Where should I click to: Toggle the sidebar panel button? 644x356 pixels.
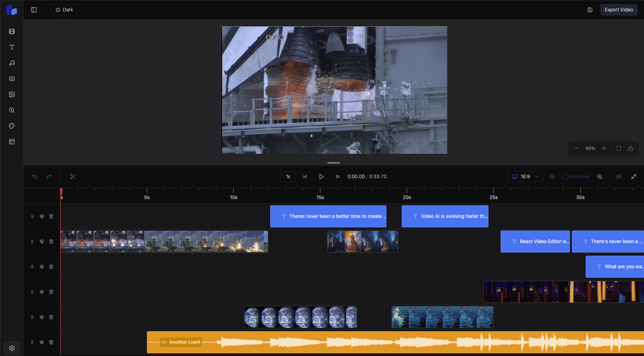[x=34, y=10]
